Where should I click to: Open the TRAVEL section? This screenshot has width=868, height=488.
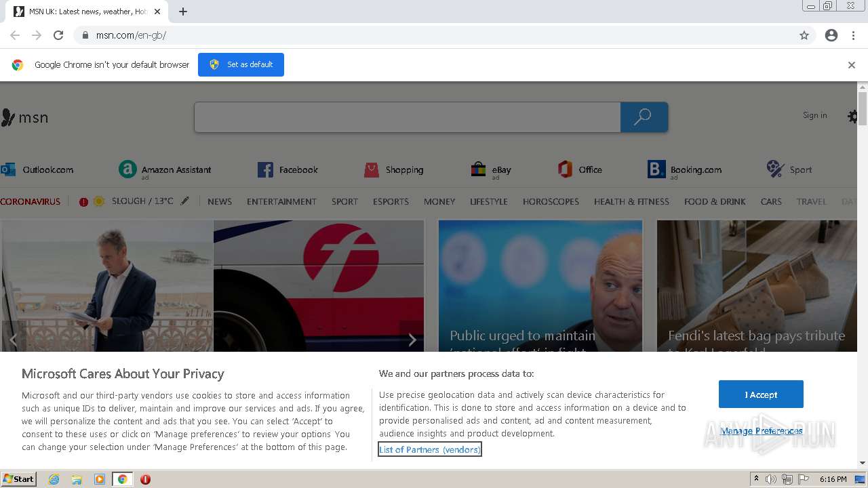point(811,201)
